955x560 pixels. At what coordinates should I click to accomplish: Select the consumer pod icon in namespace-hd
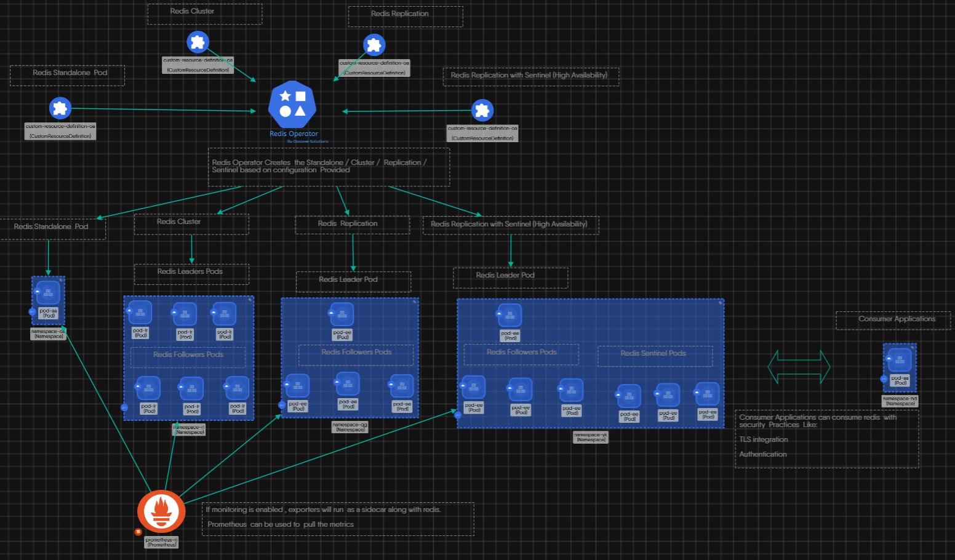click(x=900, y=360)
